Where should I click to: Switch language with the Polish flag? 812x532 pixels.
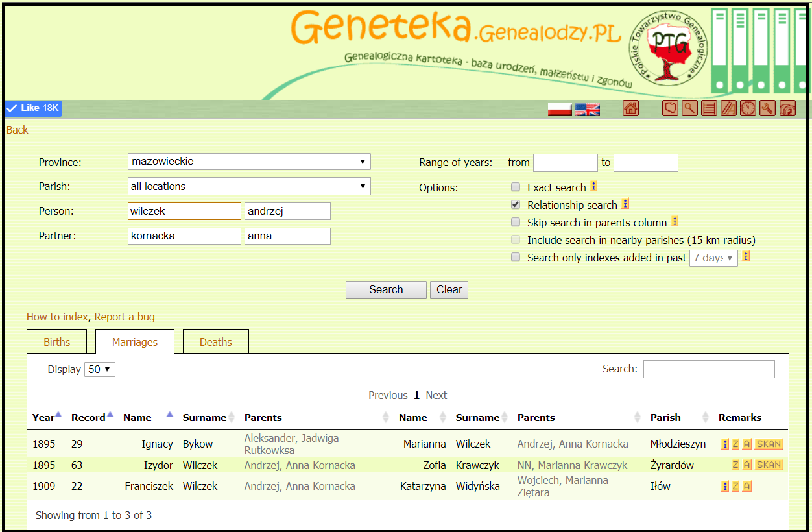pyautogui.click(x=559, y=109)
